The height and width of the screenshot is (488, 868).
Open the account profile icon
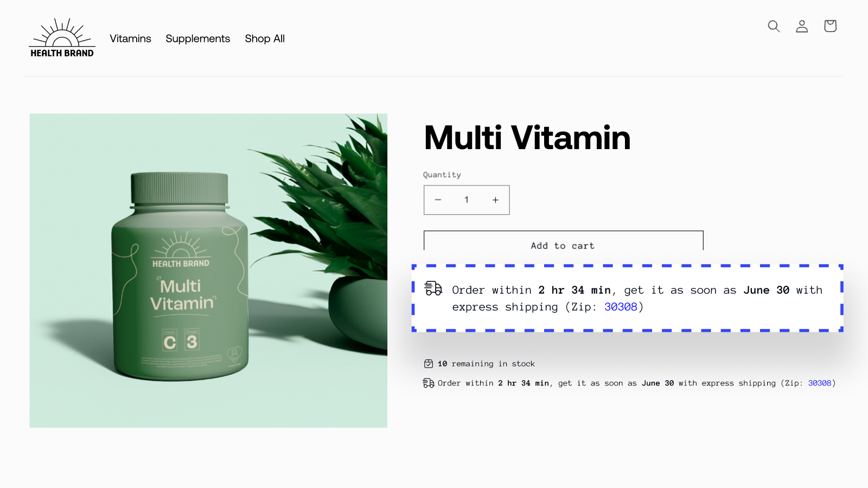point(802,26)
